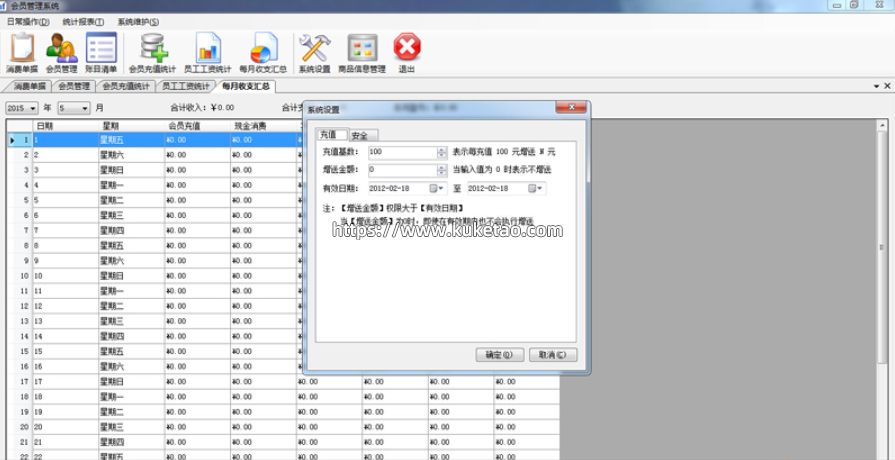Switch to the 员工工资统计 document tab
Viewport: 895px width, 460px height.
186,86
